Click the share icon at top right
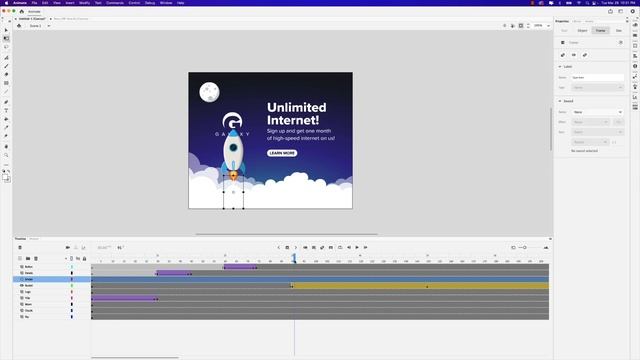Viewport: 640px width, 360px height. [611, 11]
